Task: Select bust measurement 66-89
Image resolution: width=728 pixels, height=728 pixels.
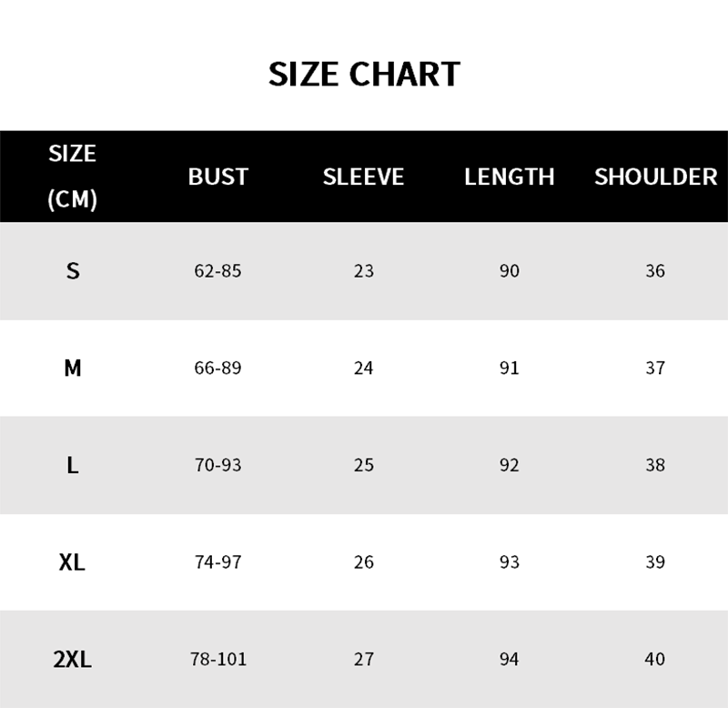Action: pyautogui.click(x=217, y=368)
